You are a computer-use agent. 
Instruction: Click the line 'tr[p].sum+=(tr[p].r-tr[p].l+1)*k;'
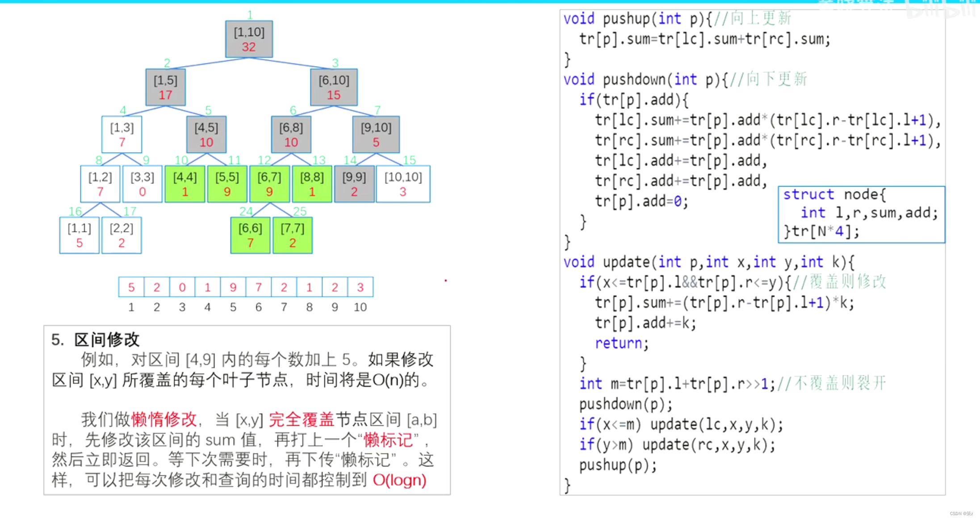(725, 303)
